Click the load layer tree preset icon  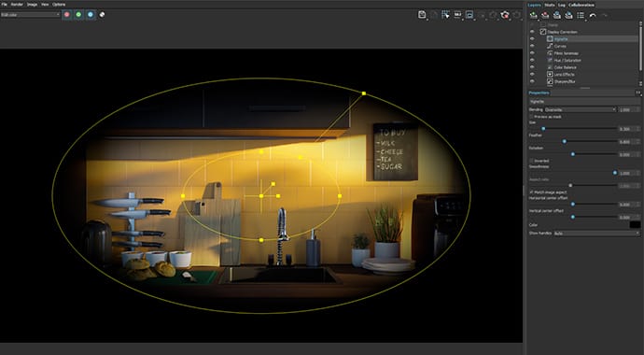568,15
